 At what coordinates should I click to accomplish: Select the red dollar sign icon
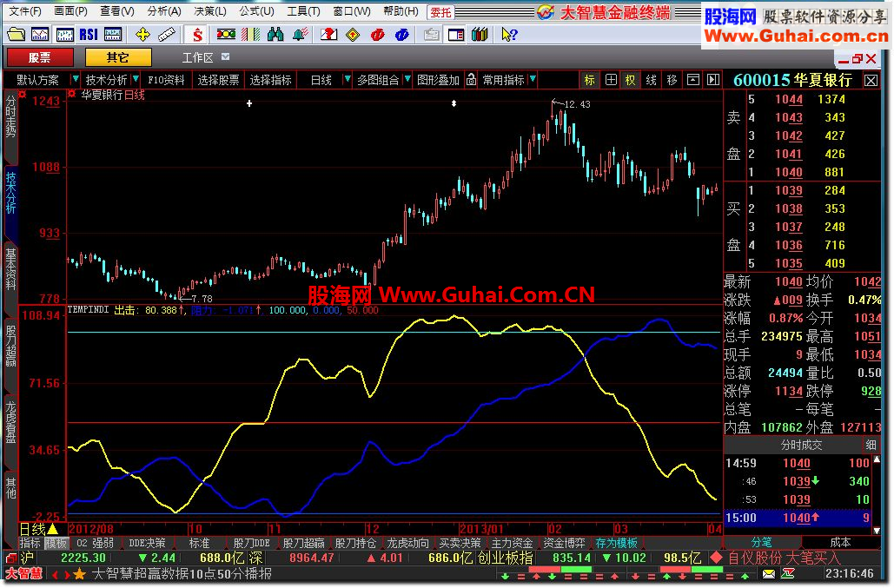[x=197, y=35]
